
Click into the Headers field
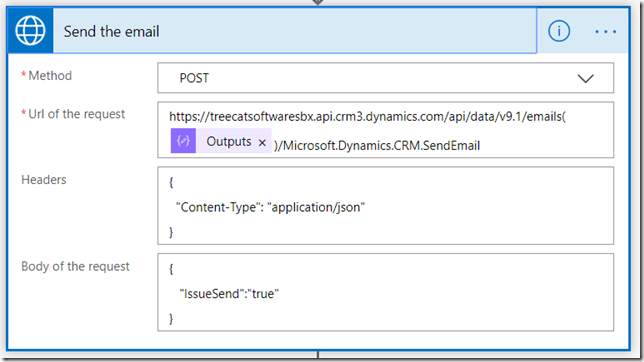pos(385,205)
